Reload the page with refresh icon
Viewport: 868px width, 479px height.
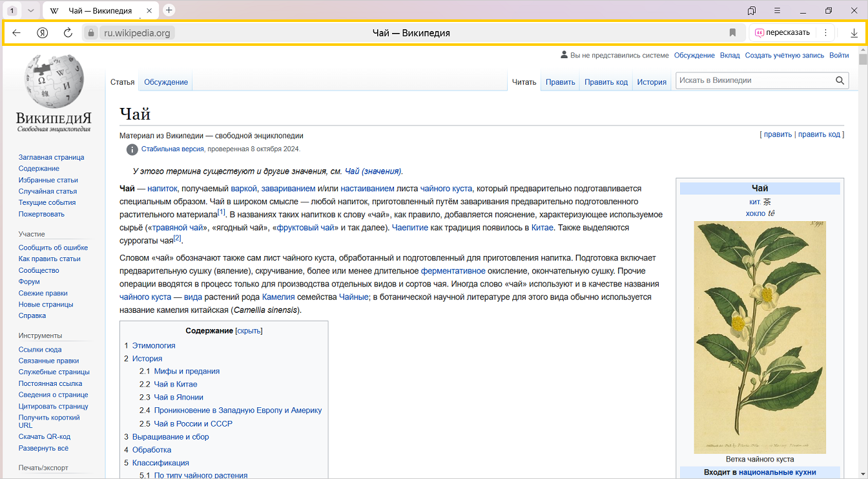[x=68, y=33]
